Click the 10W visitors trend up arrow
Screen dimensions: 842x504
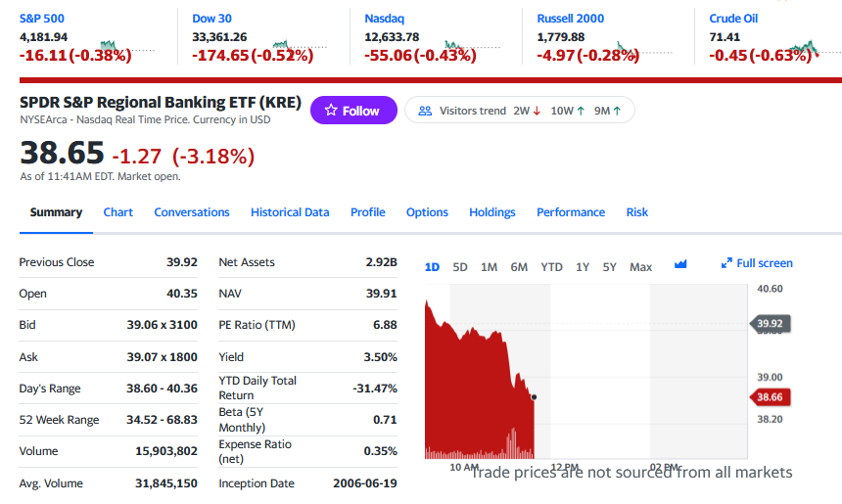pos(581,112)
